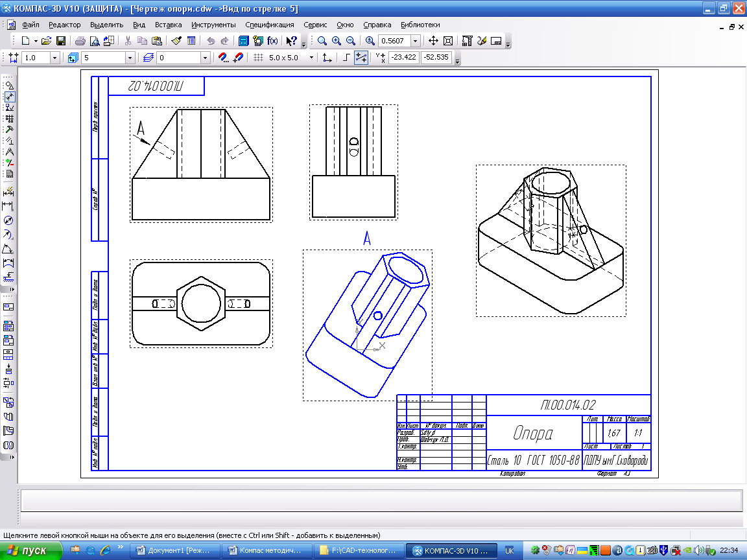This screenshot has width=747, height=560.
Task: Click the zoom in magnifier icon
Action: 336,41
